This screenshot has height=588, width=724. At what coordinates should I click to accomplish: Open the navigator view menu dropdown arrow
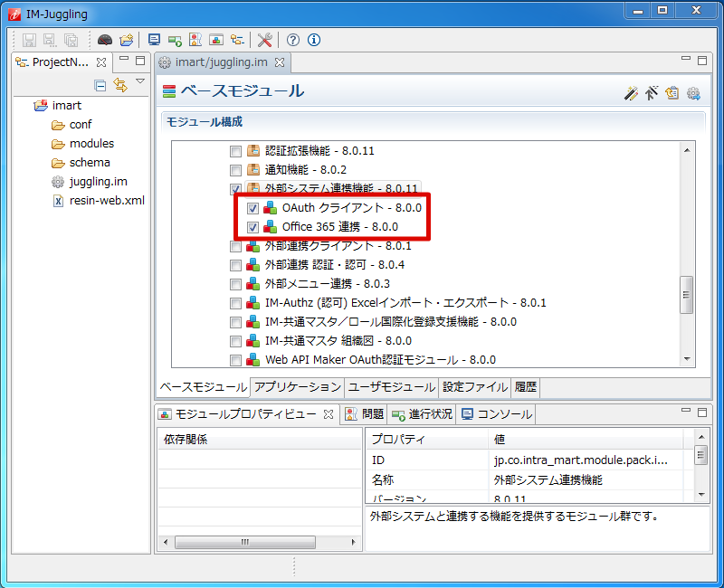point(140,81)
